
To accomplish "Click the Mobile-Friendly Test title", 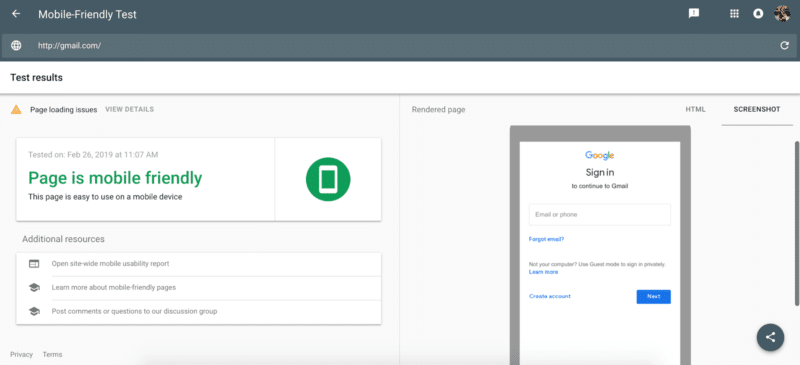I will coord(87,14).
